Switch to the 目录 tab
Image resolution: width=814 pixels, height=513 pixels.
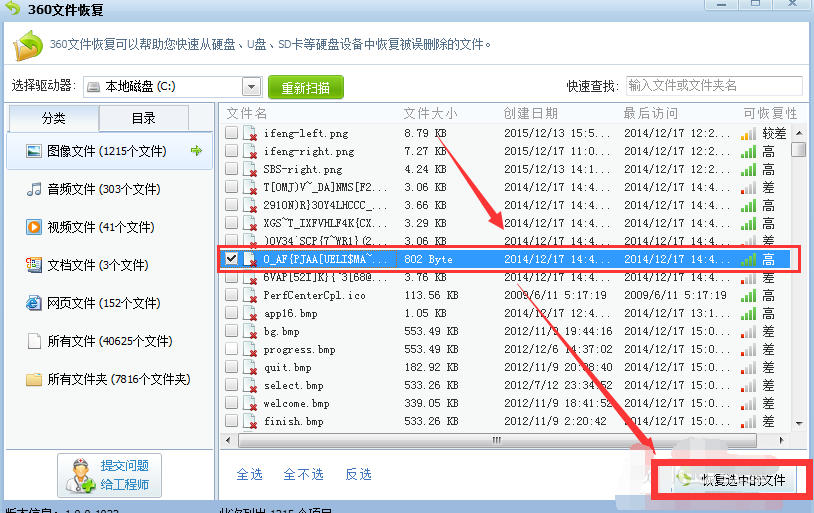[144, 118]
